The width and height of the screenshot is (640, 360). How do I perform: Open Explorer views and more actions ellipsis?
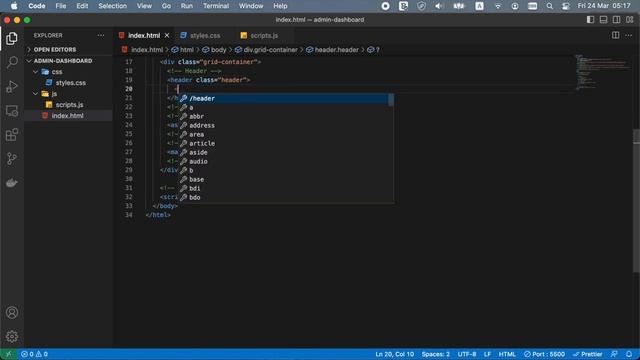pos(101,36)
